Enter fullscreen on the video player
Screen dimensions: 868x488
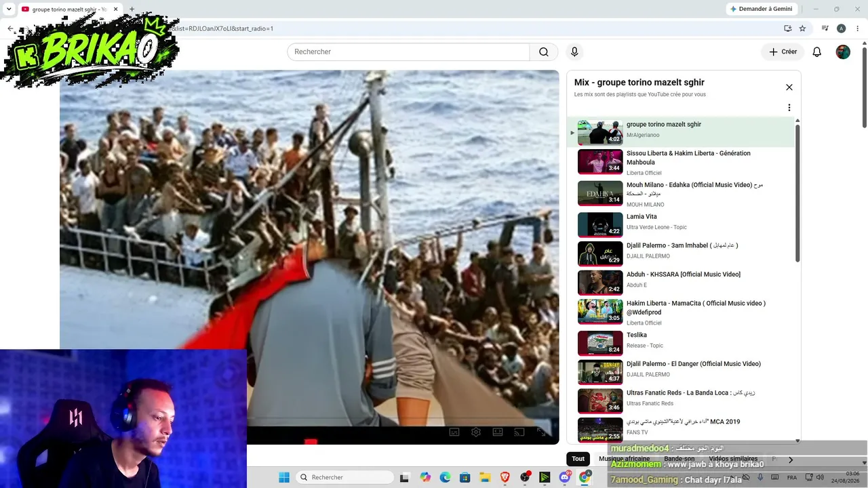pyautogui.click(x=541, y=432)
